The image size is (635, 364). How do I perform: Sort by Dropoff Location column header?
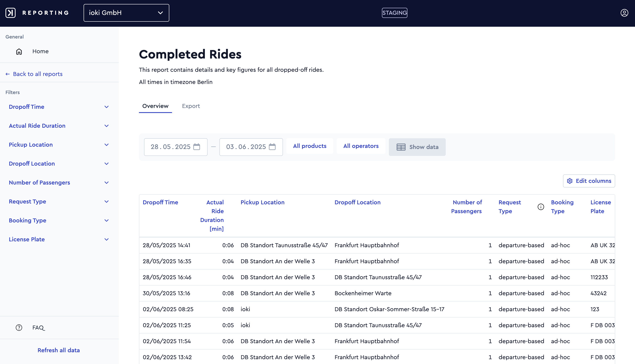[x=357, y=202]
